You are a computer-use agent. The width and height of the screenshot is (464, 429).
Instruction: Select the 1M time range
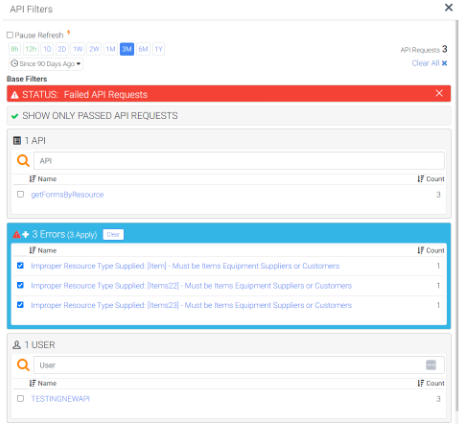pos(110,49)
